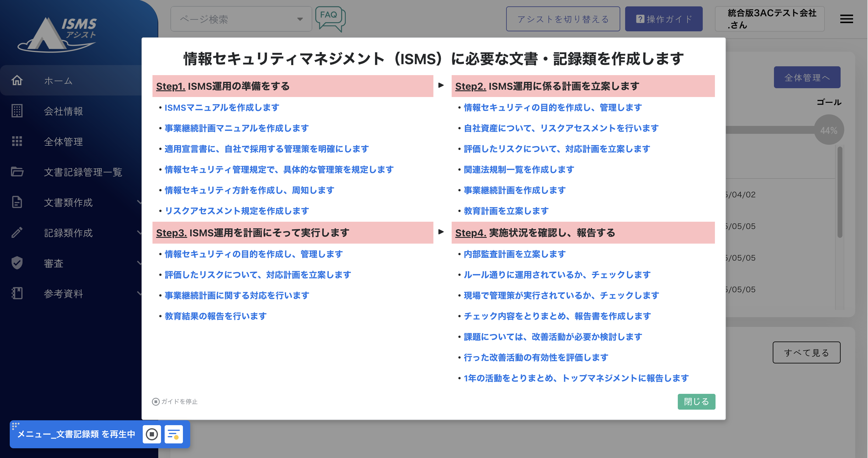Select 操作ガイド in the top bar
The width and height of the screenshot is (868, 458).
[663, 19]
